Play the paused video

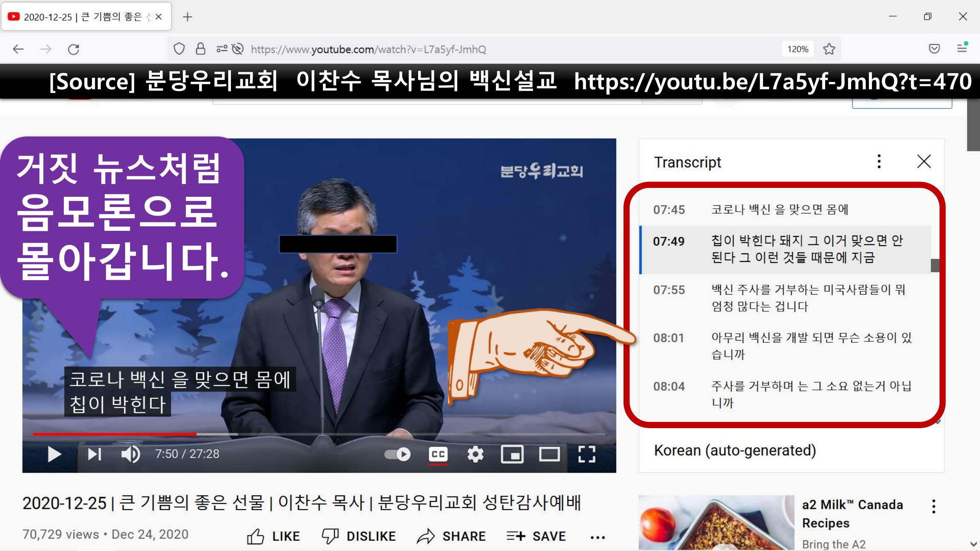click(x=54, y=454)
